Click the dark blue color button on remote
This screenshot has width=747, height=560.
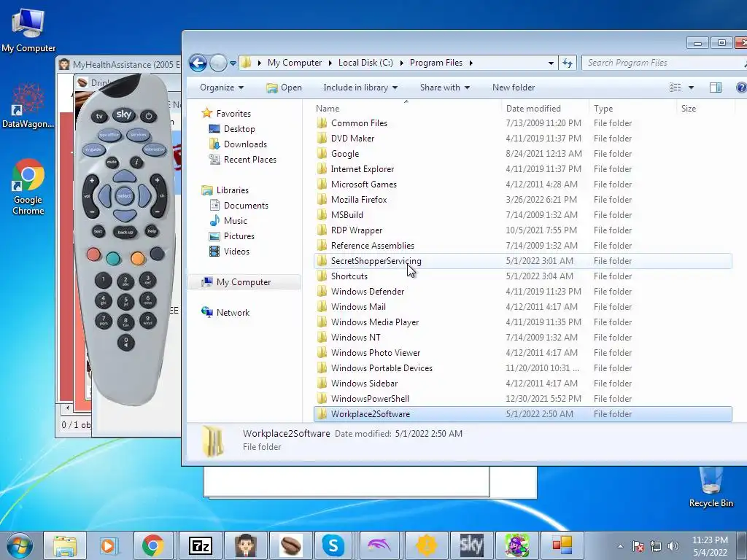tap(157, 254)
